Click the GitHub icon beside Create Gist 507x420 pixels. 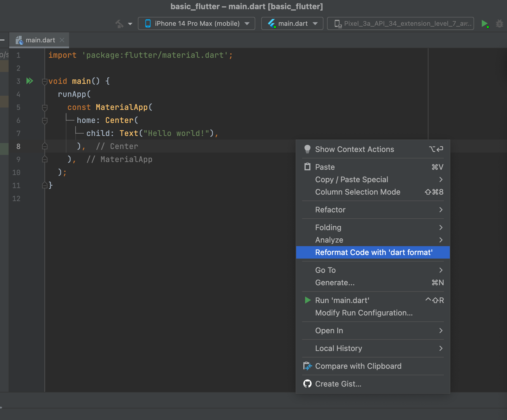point(307,384)
